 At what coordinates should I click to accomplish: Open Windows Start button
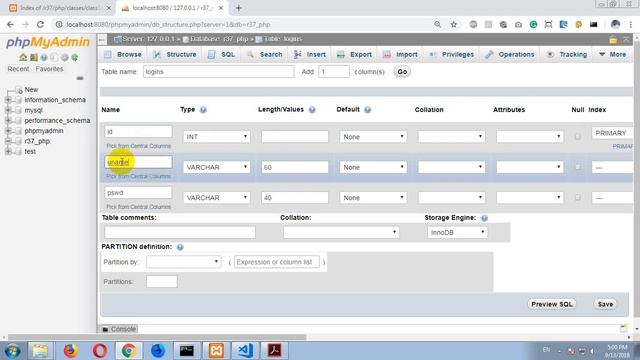12,351
